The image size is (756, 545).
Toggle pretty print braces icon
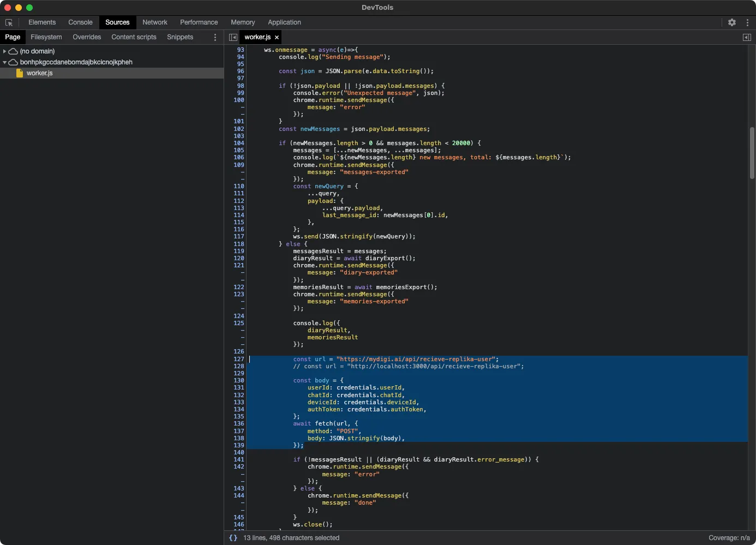pyautogui.click(x=233, y=538)
